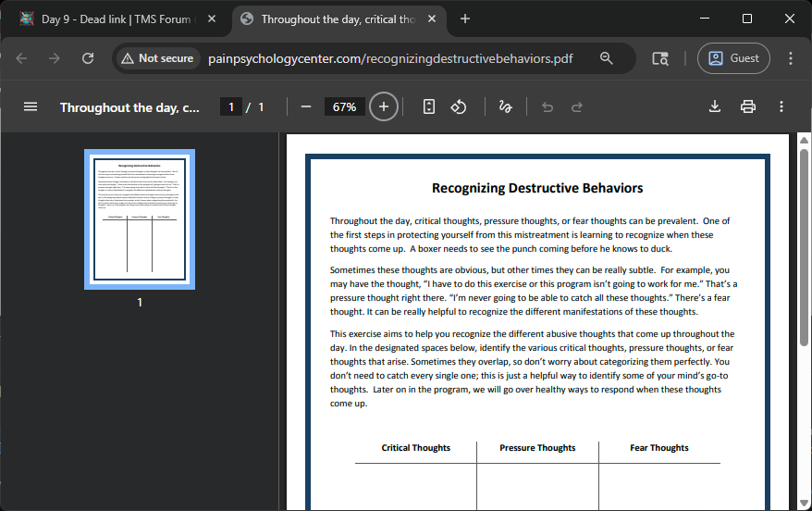Click the PDF vertical scrollbar thumb
The image size is (812, 511).
click(804, 248)
